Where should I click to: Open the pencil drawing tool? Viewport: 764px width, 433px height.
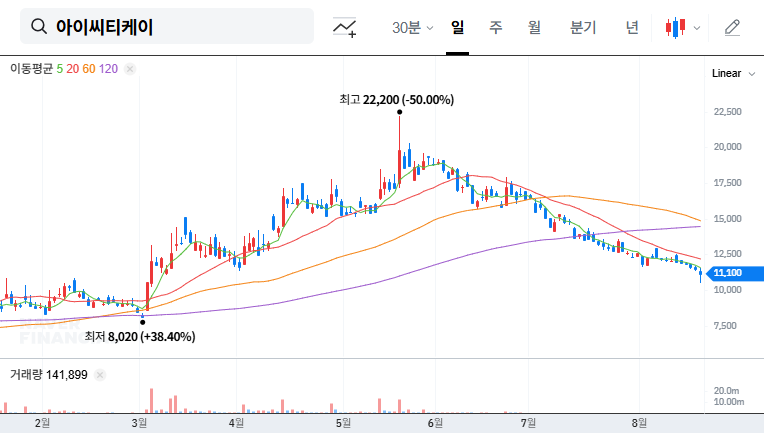pyautogui.click(x=732, y=27)
